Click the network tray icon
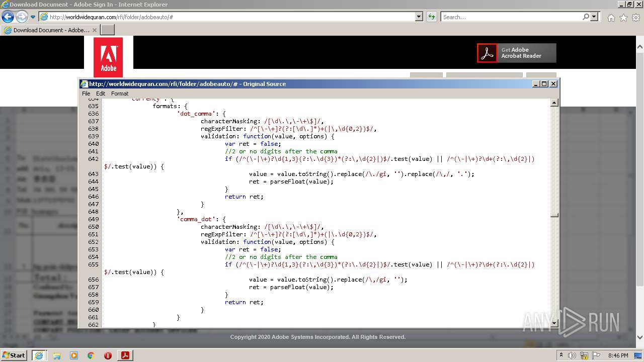Viewport: 644px width, 362px height. 584,355
